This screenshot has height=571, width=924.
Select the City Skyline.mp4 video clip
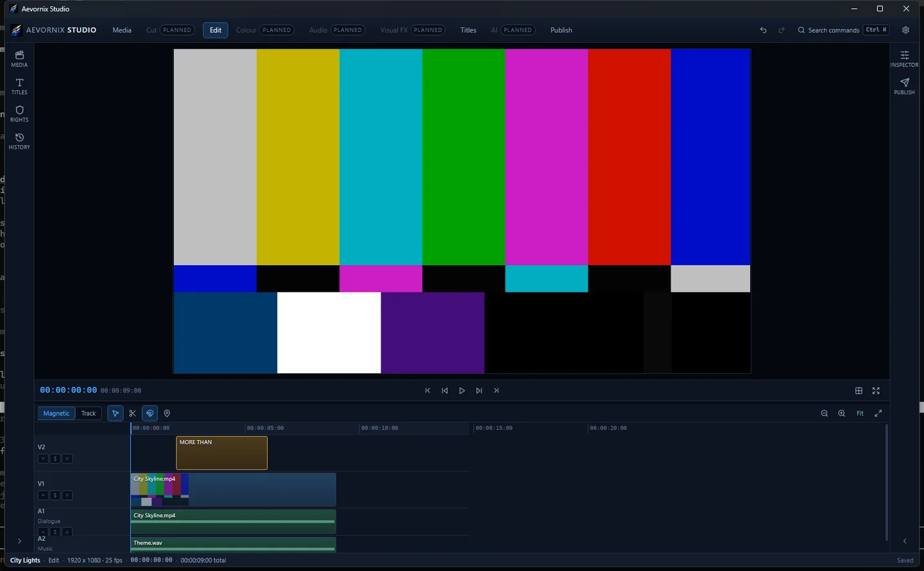234,490
